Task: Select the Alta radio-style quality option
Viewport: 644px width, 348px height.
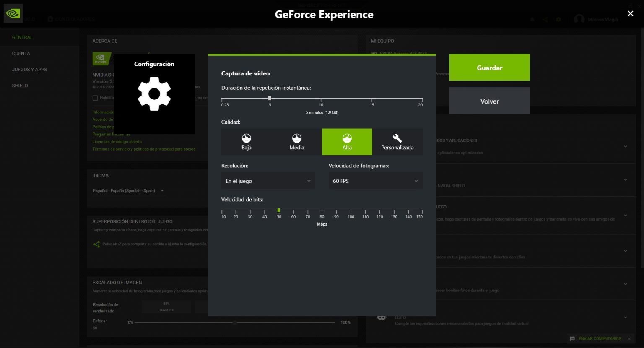Action: pyautogui.click(x=347, y=141)
